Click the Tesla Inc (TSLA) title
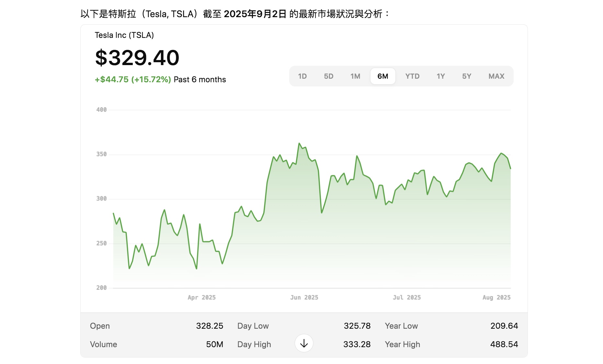 124,35
